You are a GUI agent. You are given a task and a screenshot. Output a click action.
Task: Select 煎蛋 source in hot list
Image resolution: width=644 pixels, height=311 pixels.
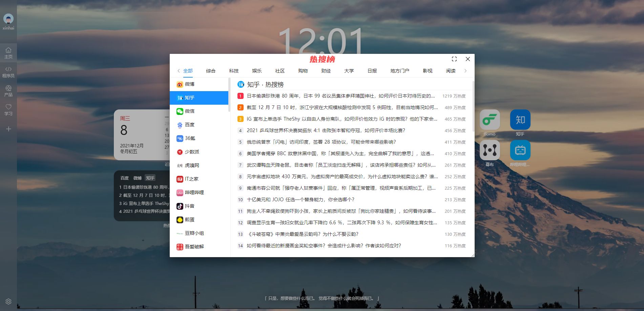pos(199,220)
